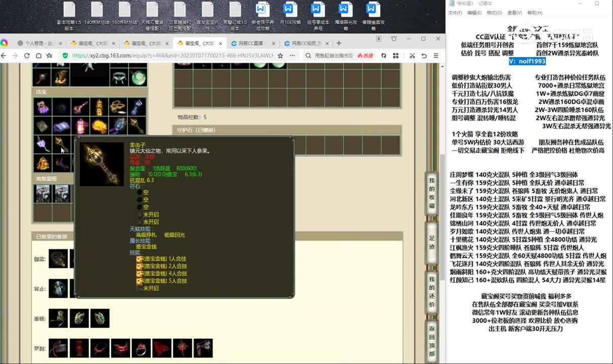Viewport: 613px width, 364px height.
Task: Select the grey stone tablet treasure icon
Action: click(x=42, y=125)
